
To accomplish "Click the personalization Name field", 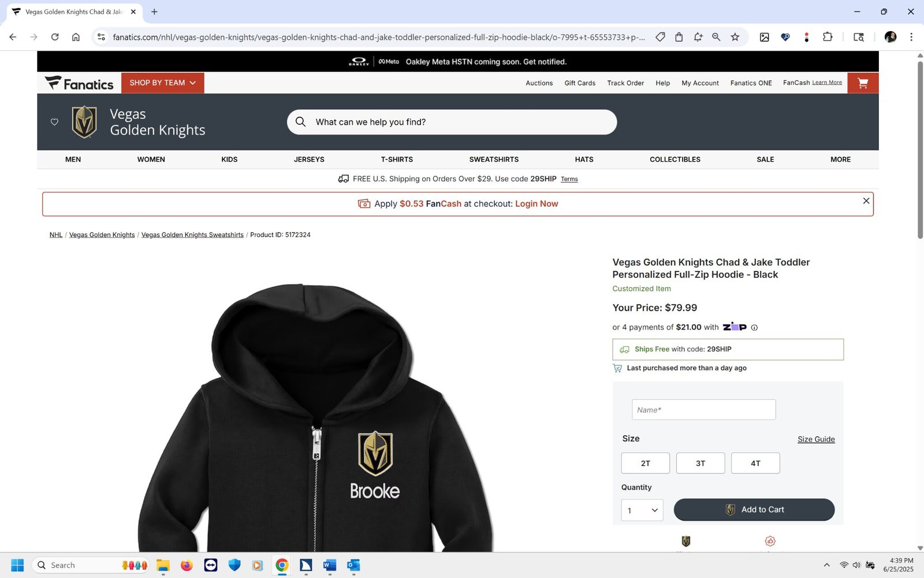I will pos(703,410).
